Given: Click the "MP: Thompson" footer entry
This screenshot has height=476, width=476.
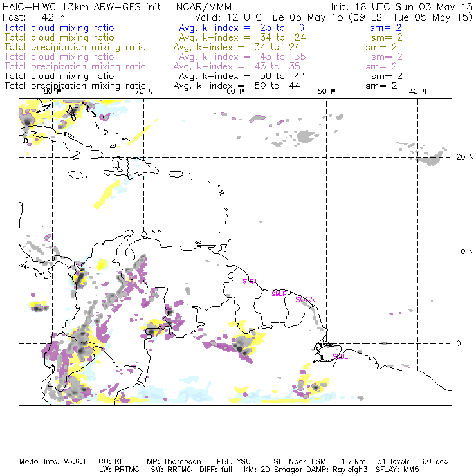Looking at the screenshot, I should point(174,462).
